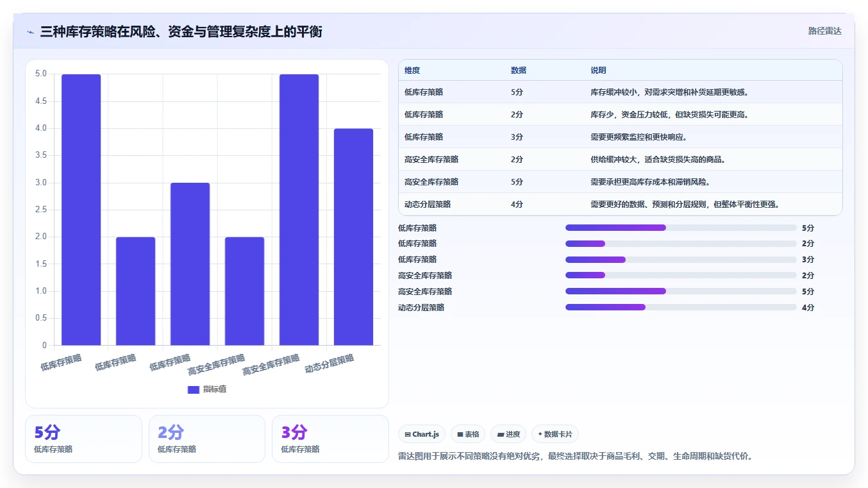Open the 5分 低库存策略 data card

[x=83, y=439]
